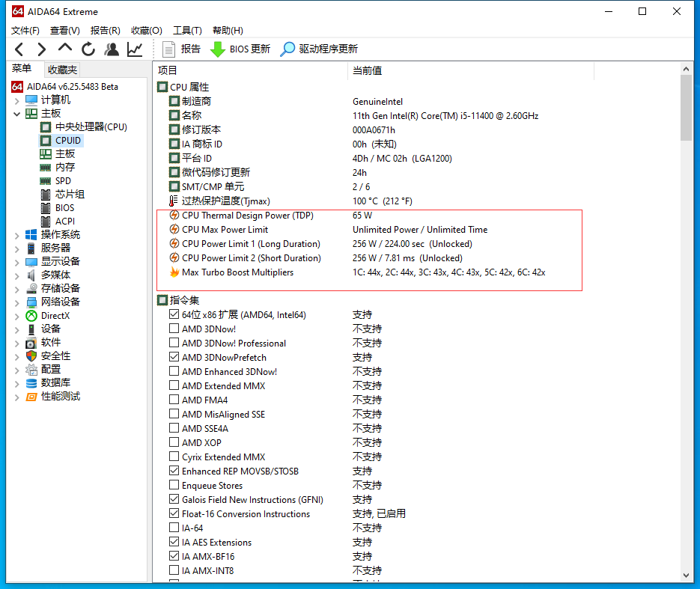Expand the 操作系统 tree node
Viewport: 700px width, 589px height.
pos(16,235)
